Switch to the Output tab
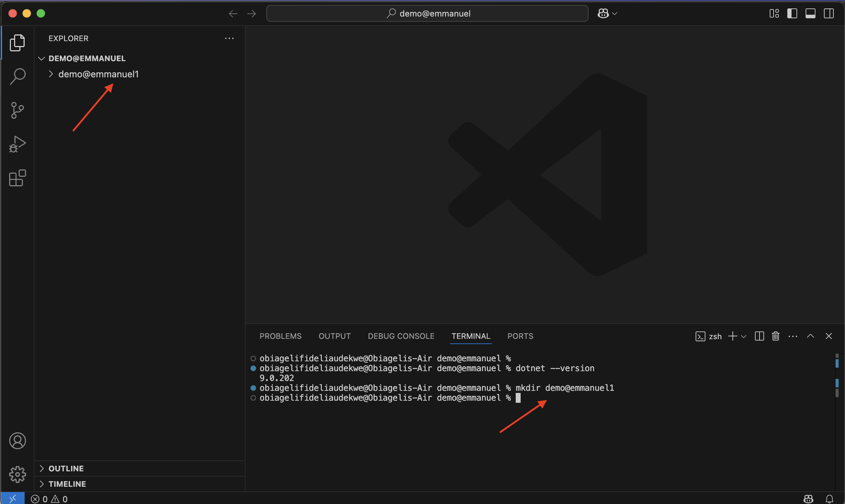The height and width of the screenshot is (504, 845). 335,336
